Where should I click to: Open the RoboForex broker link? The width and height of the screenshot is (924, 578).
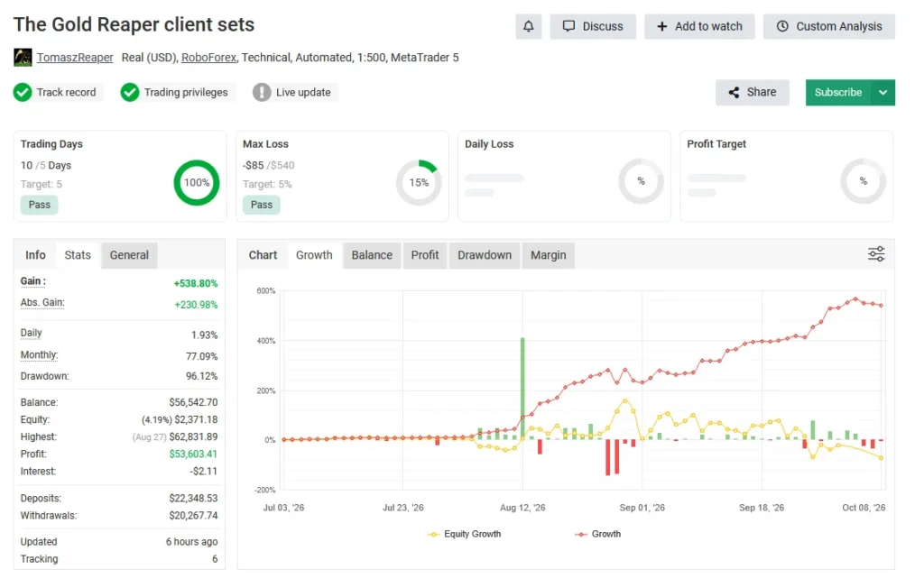[x=209, y=58]
